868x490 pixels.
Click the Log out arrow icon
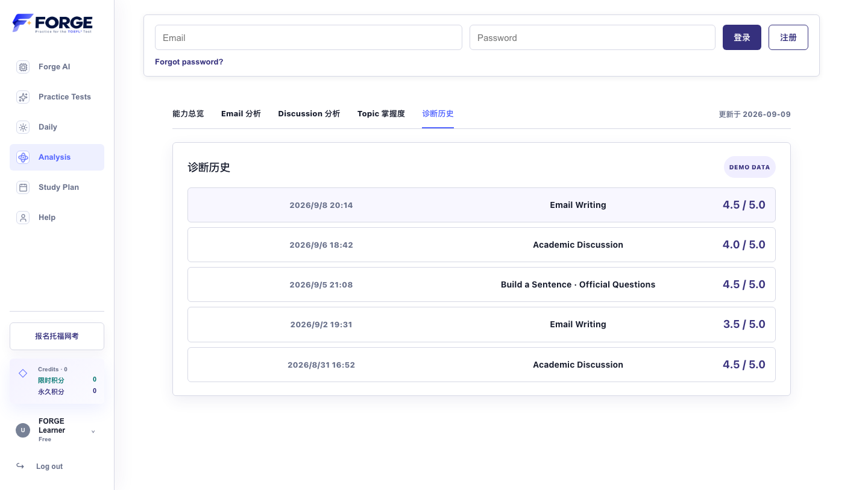[x=20, y=466]
